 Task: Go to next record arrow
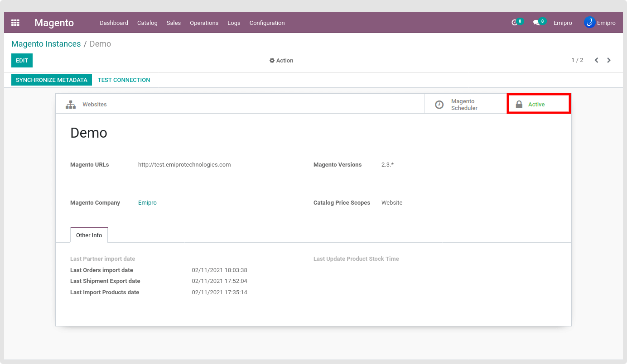click(x=609, y=60)
